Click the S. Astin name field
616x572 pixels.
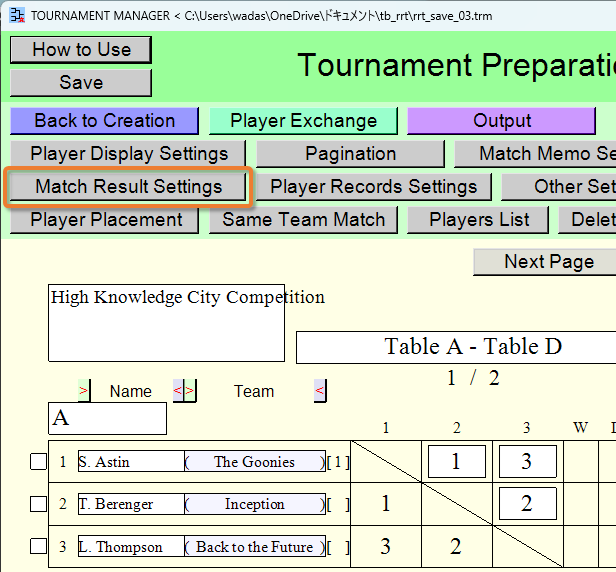[131, 461]
